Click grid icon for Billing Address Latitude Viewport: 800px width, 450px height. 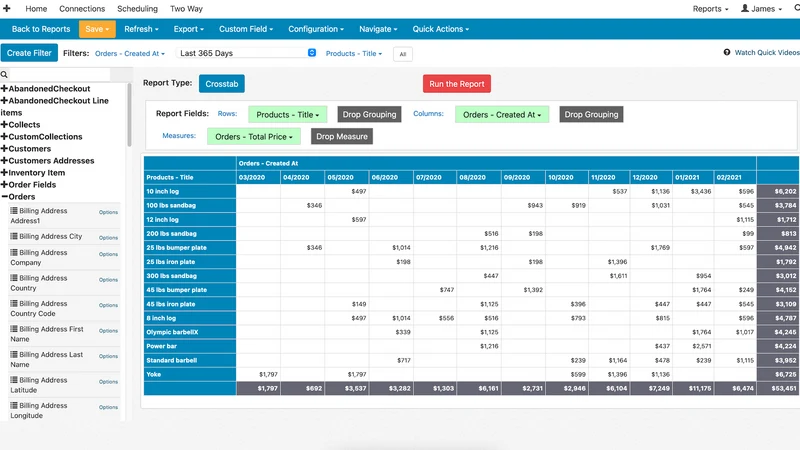pyautogui.click(x=14, y=380)
